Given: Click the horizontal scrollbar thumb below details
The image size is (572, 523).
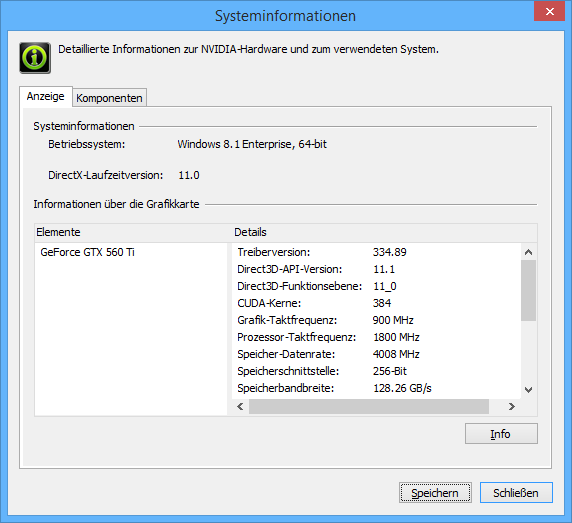Looking at the screenshot, I should click(x=369, y=406).
